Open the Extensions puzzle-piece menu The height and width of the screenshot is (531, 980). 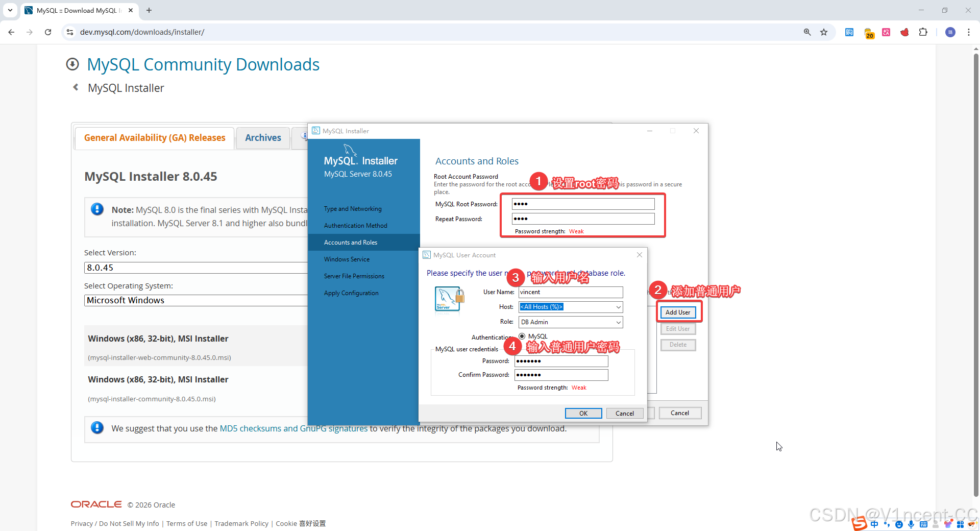click(x=923, y=32)
